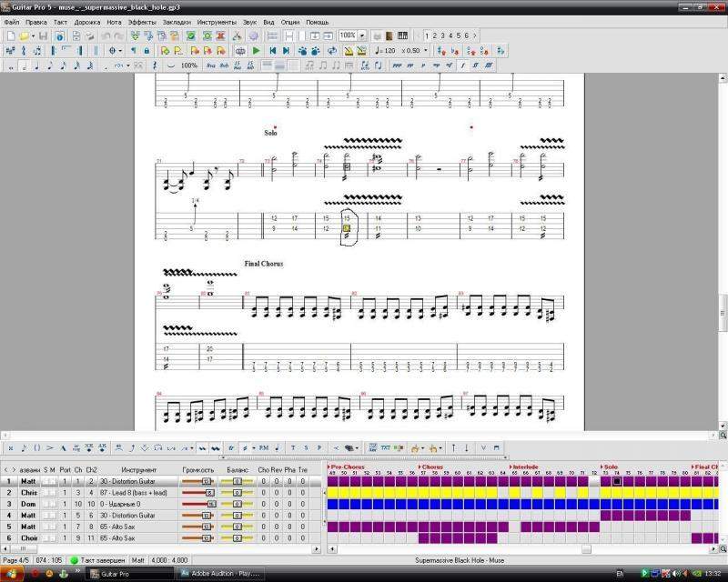Adjust volume slider of 87 - Lead 8 track
728x582 pixels.
pyautogui.click(x=208, y=492)
